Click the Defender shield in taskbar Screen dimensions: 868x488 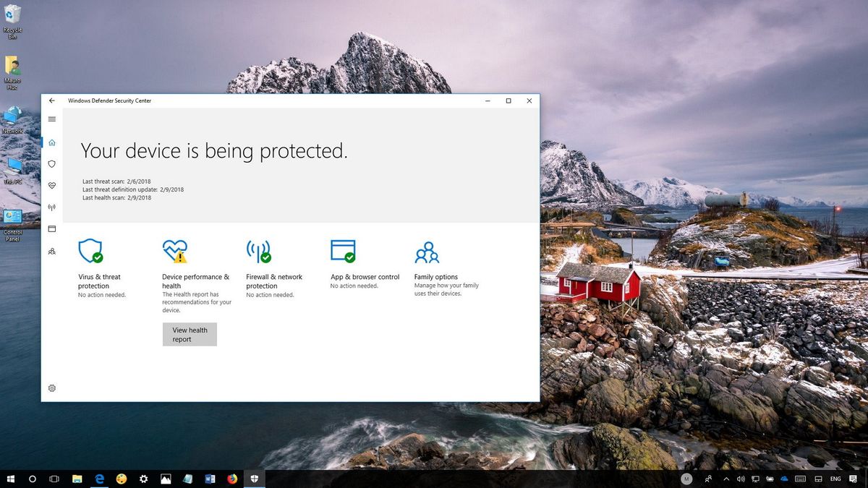coord(255,479)
